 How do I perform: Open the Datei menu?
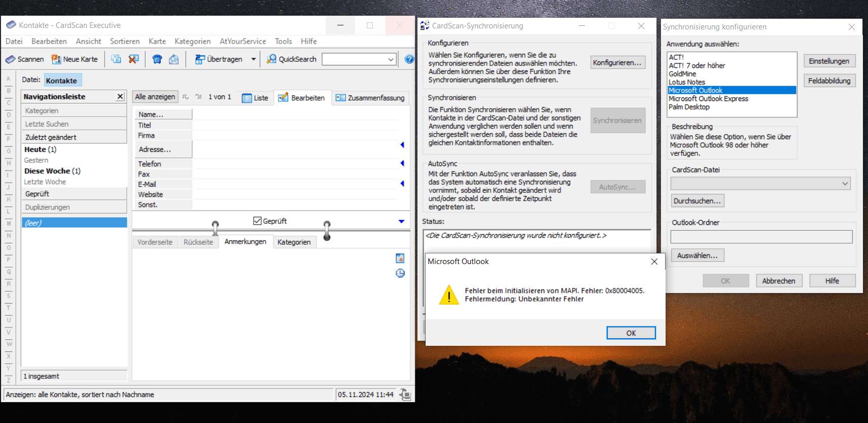pyautogui.click(x=14, y=41)
